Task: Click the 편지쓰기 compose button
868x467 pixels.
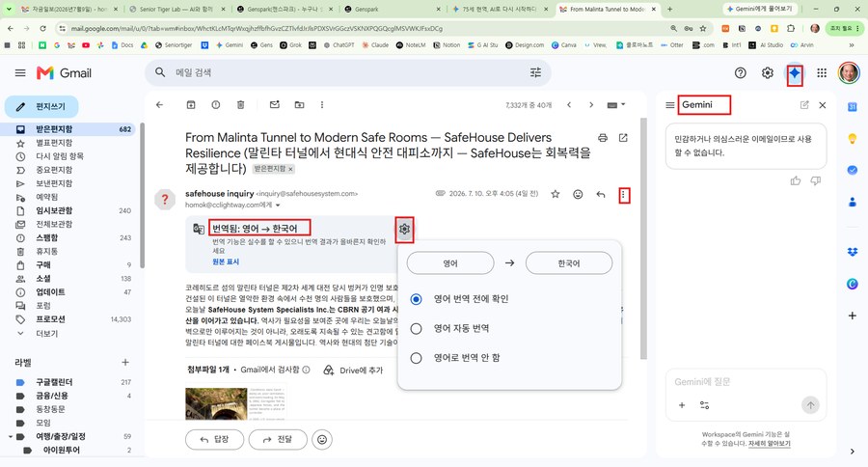Action: click(42, 106)
